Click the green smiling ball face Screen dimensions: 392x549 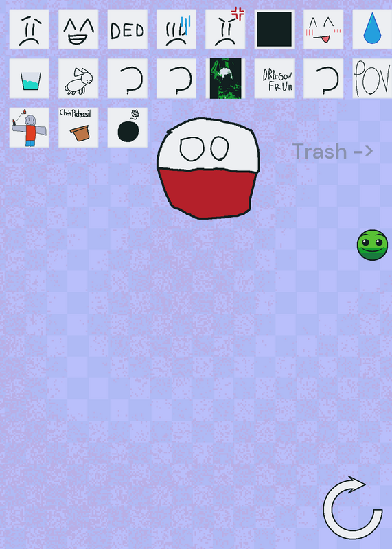[x=372, y=245]
